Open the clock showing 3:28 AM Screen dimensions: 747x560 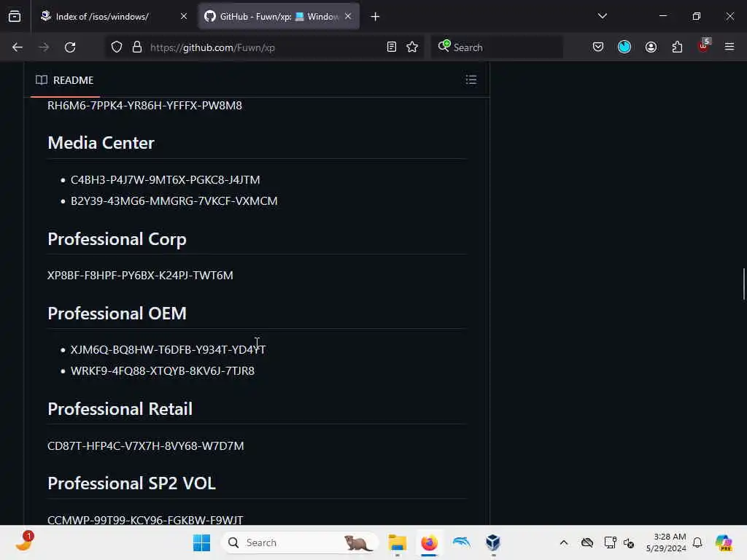click(x=666, y=542)
